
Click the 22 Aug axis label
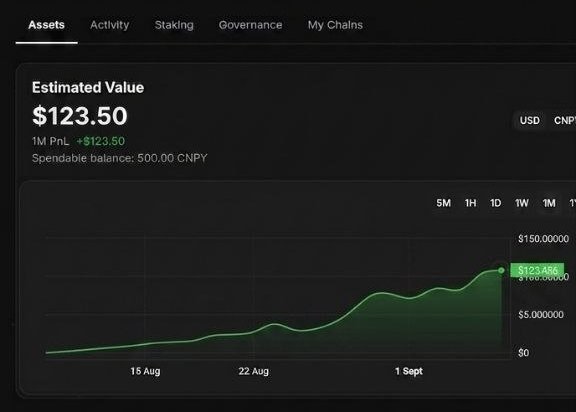(x=253, y=371)
